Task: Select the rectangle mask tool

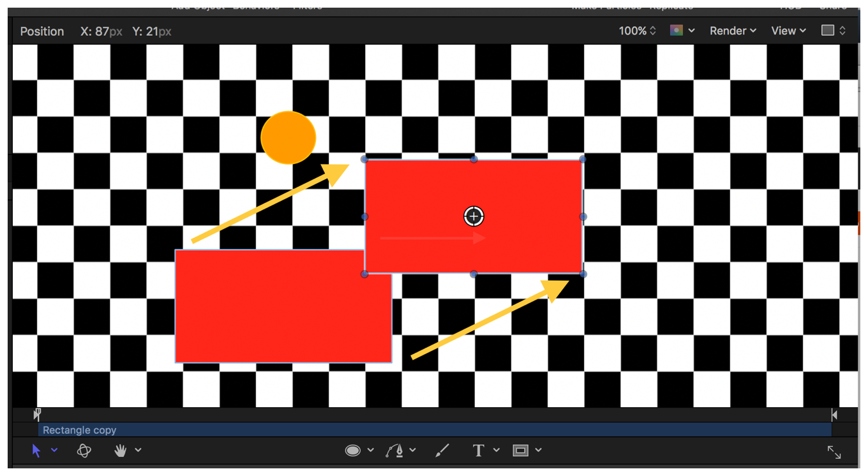Action: click(521, 450)
